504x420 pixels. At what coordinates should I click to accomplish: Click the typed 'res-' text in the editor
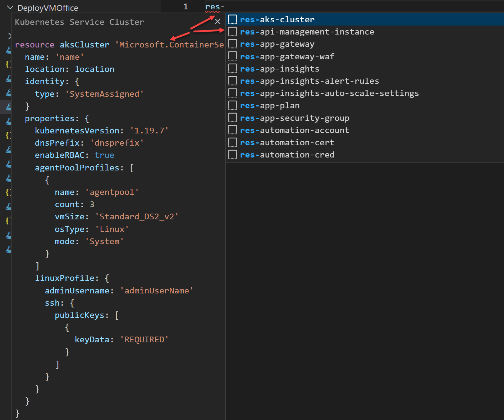[215, 7]
